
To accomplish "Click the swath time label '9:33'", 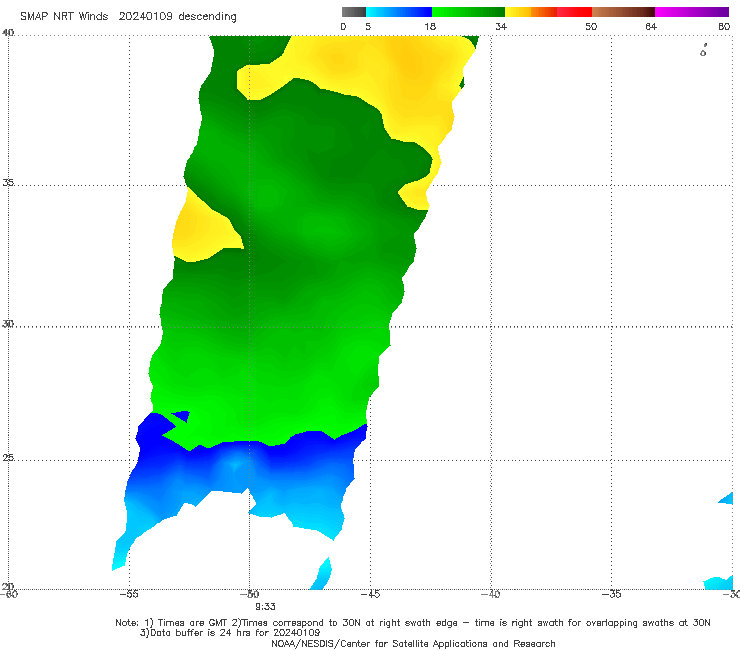I will (265, 607).
